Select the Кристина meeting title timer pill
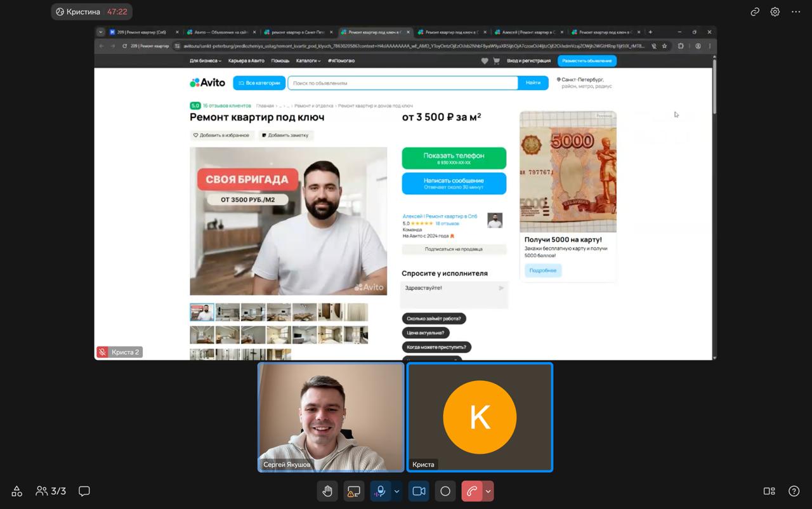Screen dimensions: 812x509 click(92, 11)
